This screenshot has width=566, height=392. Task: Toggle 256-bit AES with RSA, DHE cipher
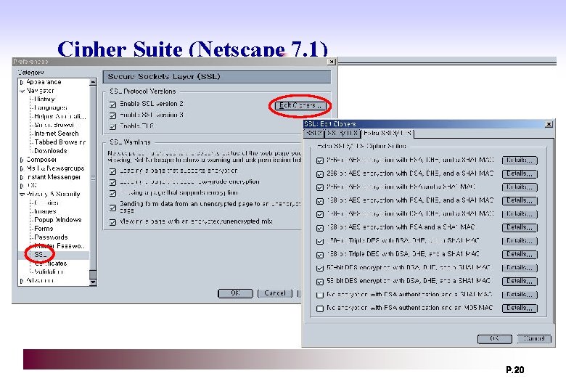tap(320, 160)
